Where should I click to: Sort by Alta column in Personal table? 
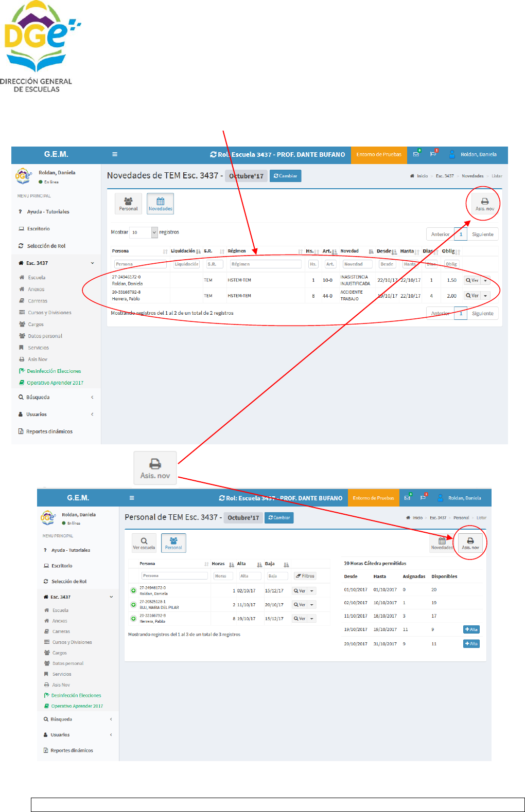[250, 564]
